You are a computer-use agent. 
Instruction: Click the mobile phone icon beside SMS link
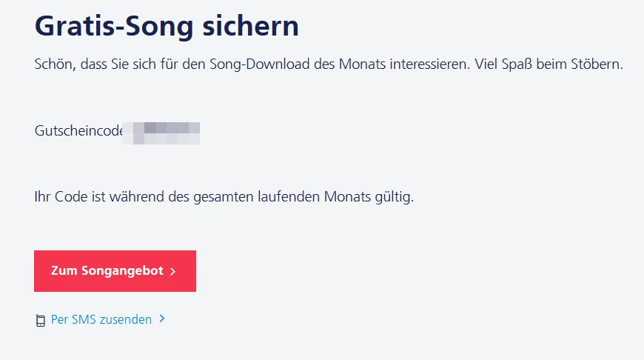(x=41, y=321)
